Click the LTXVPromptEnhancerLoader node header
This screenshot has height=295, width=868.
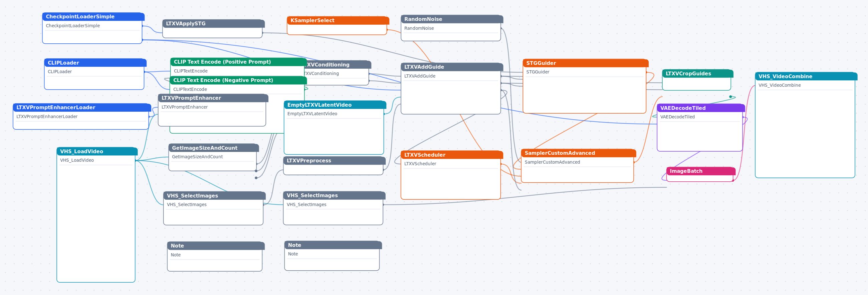[82, 107]
